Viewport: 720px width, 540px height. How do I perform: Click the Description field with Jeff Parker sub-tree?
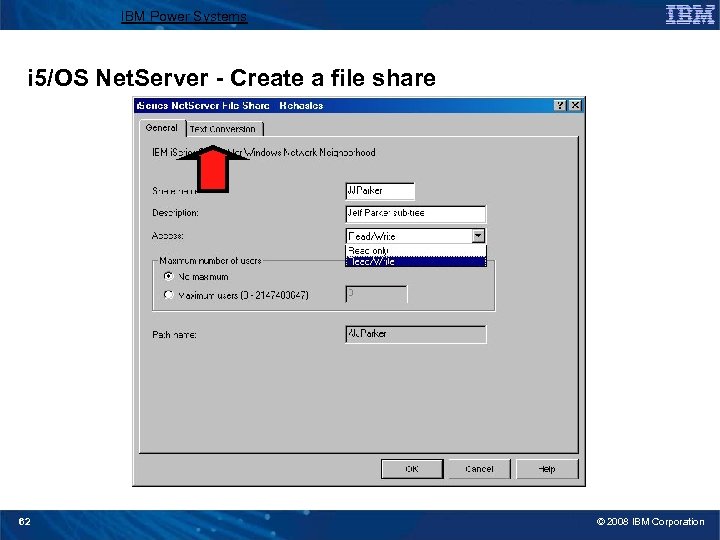click(416, 214)
